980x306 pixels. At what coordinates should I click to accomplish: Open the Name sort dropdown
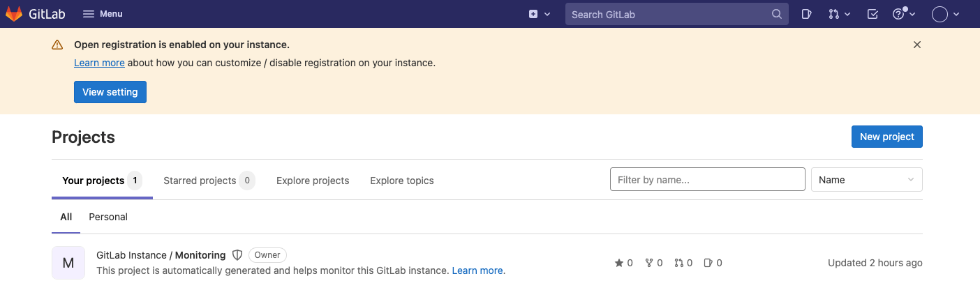(x=867, y=179)
